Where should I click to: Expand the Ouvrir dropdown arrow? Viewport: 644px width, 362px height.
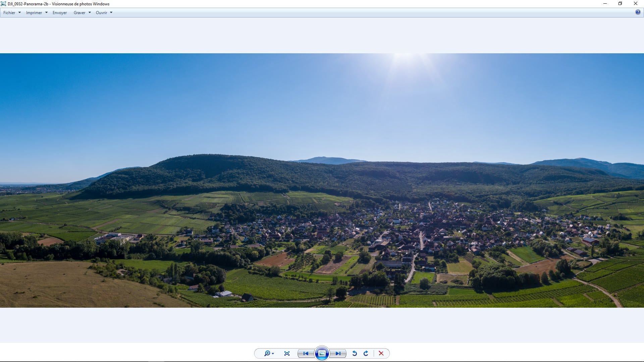[111, 13]
